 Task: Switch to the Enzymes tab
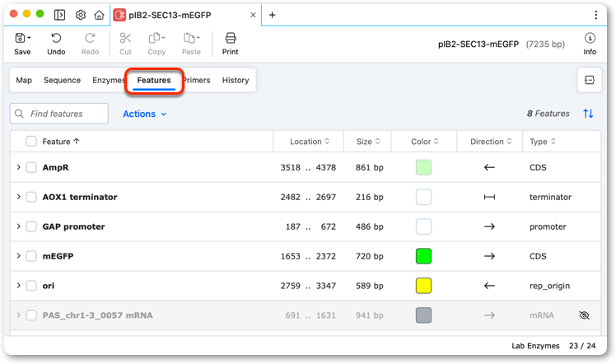click(x=108, y=80)
